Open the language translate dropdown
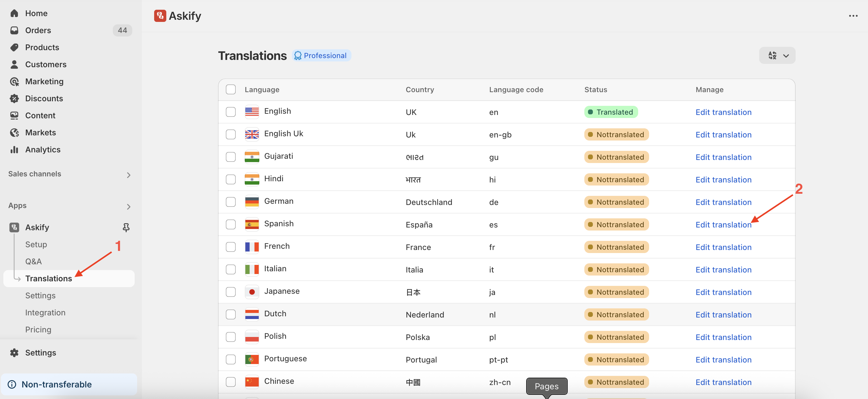 click(777, 55)
